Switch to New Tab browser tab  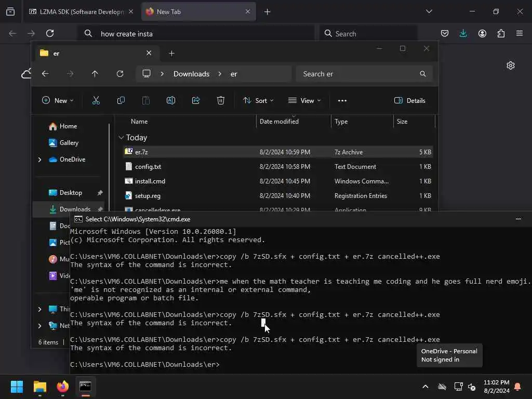point(198,12)
